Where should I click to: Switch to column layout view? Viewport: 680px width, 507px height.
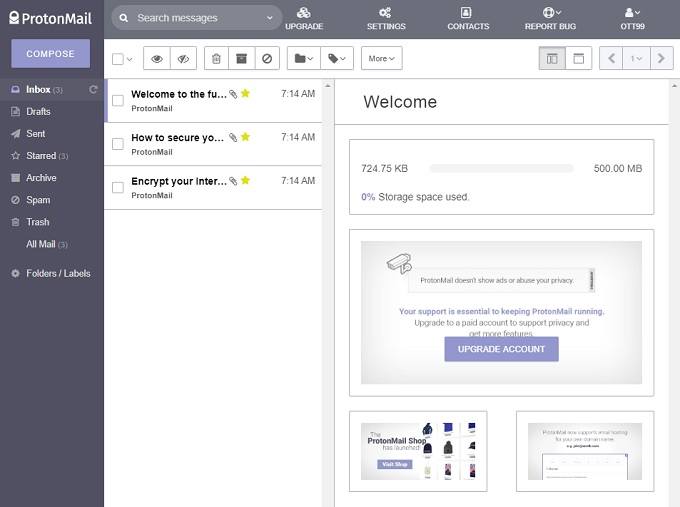pos(552,58)
